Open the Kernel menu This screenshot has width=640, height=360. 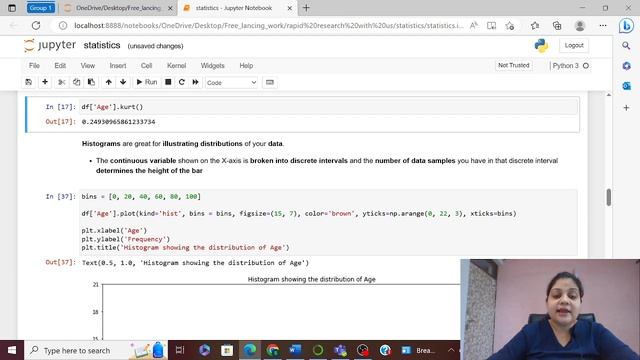tap(176, 66)
